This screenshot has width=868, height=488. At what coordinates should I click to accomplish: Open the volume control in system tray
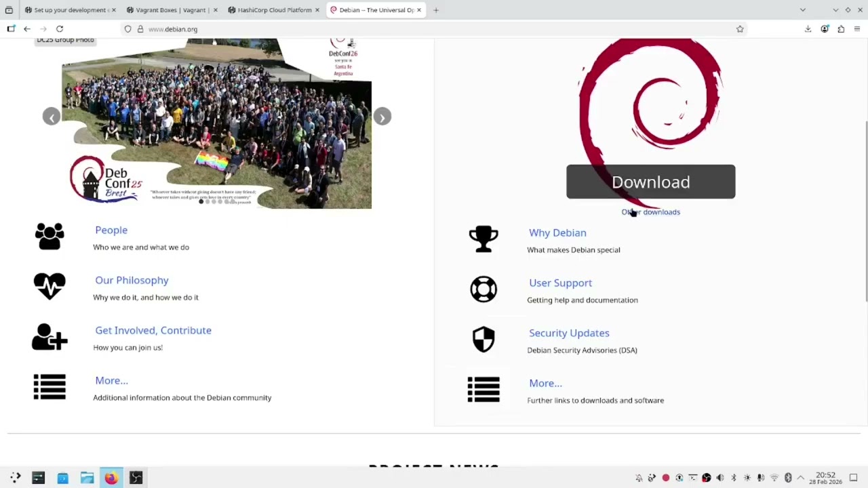[x=720, y=478]
